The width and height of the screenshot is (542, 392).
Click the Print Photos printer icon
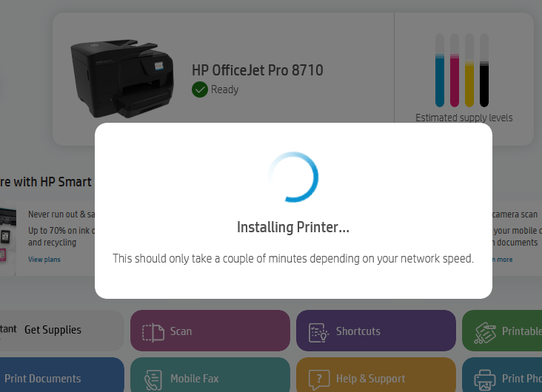[485, 380]
